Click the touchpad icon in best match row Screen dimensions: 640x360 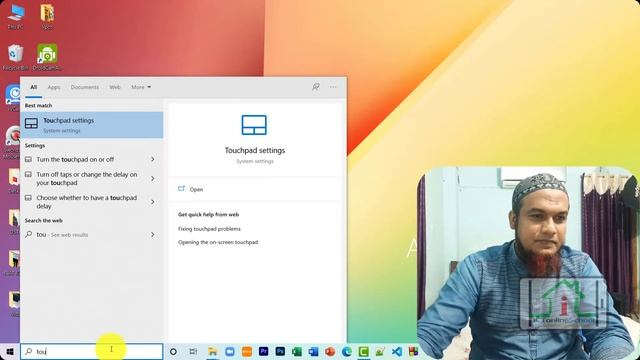(31, 123)
